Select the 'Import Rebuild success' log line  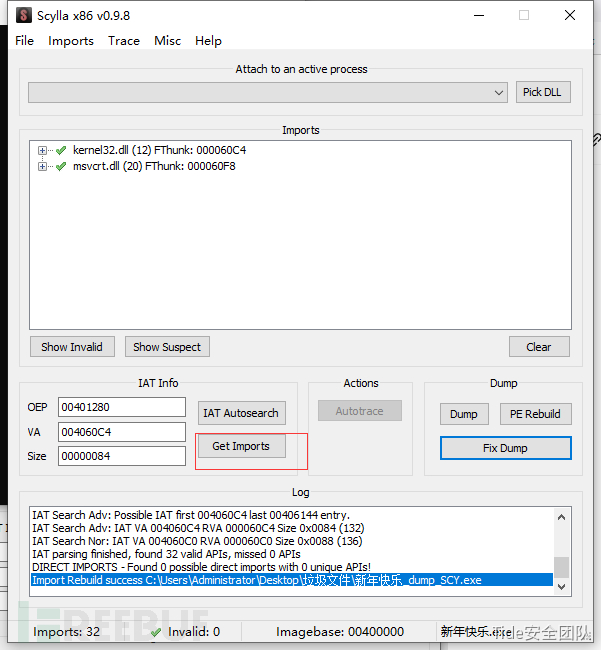click(292, 580)
